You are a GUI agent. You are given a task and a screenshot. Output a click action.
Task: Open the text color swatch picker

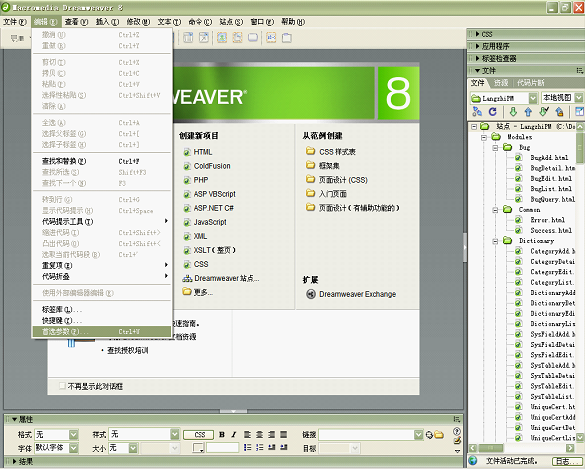point(198,448)
